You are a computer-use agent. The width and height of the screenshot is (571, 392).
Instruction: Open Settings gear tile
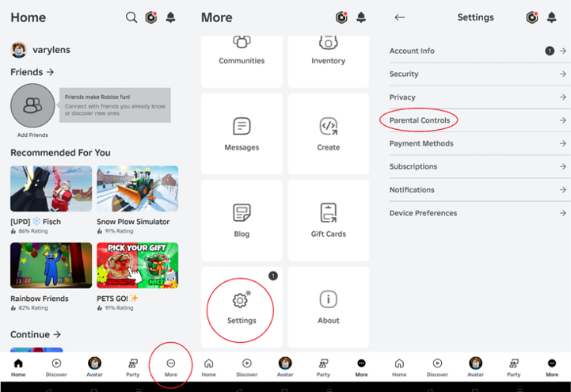[x=242, y=306]
